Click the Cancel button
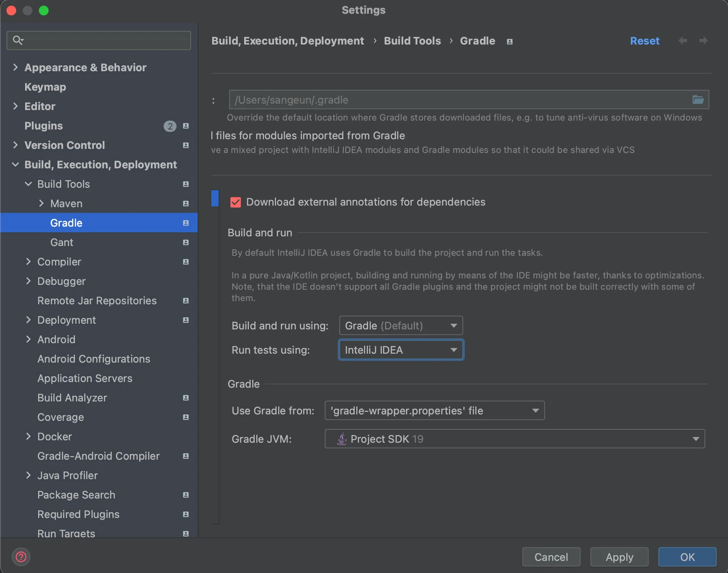The width and height of the screenshot is (728, 573). (x=551, y=557)
